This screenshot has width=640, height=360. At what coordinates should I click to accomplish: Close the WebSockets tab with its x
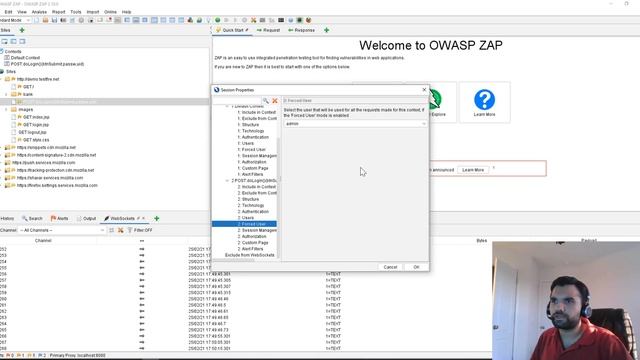tap(143, 218)
